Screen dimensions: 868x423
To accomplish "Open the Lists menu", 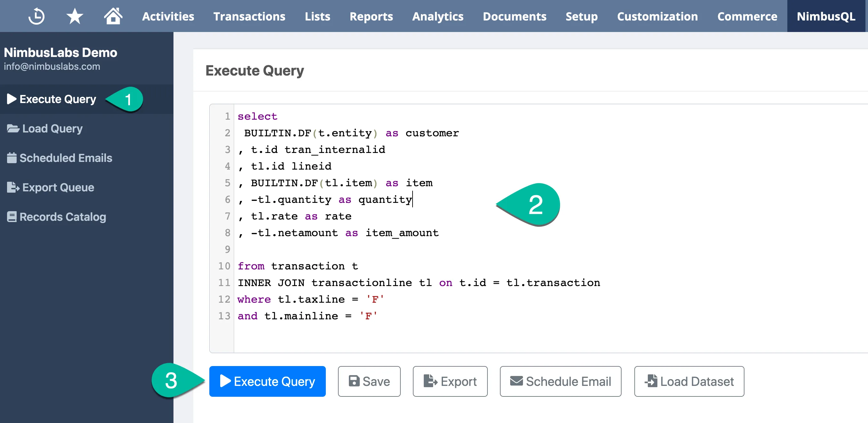I will [317, 16].
